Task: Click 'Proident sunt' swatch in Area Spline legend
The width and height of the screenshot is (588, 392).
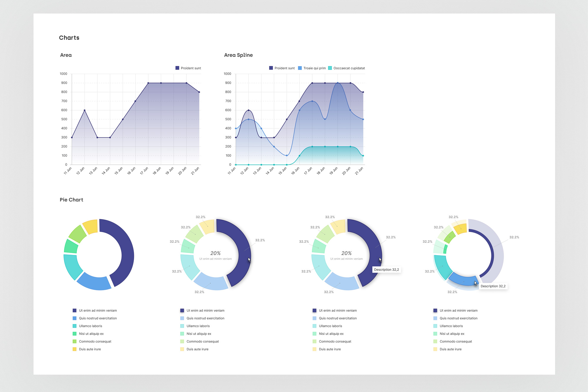Action: click(x=271, y=68)
